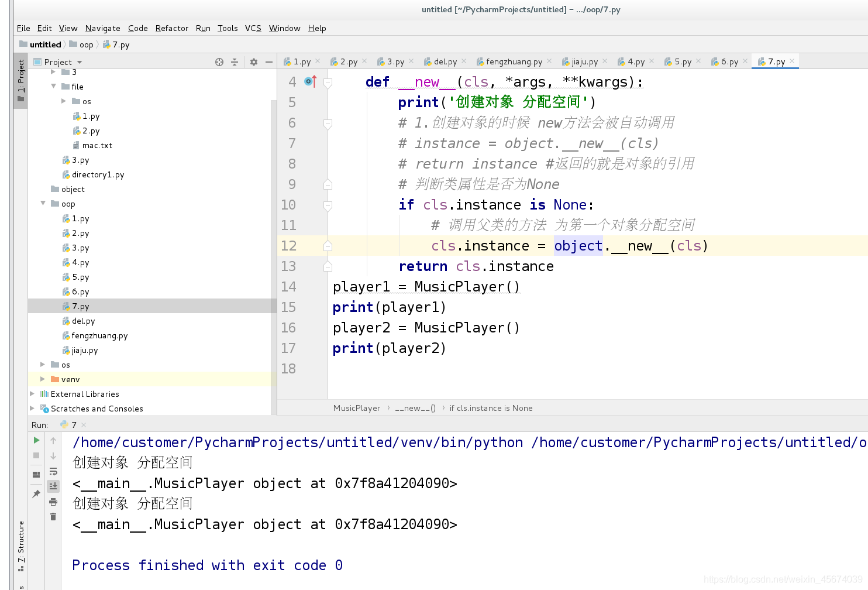Close Run tab 7
This screenshot has height=590, width=868.
(x=84, y=425)
